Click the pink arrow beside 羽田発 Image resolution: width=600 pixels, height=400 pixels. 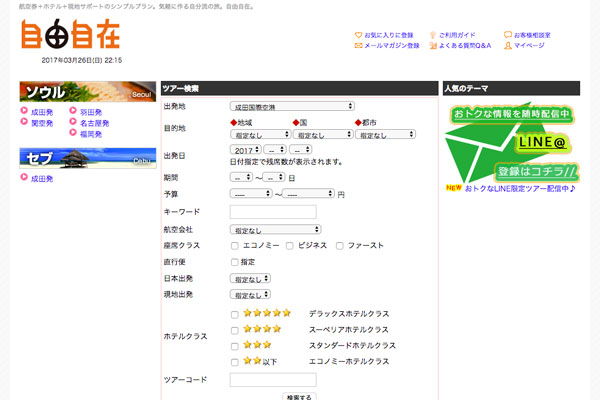73,111
